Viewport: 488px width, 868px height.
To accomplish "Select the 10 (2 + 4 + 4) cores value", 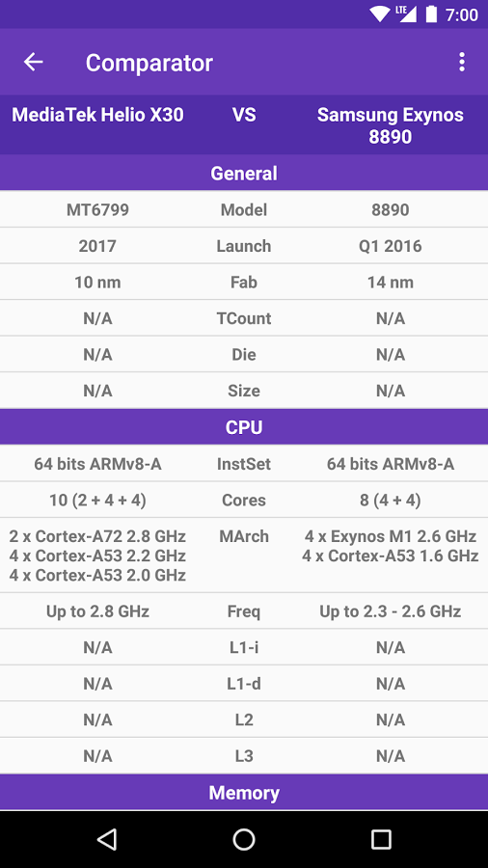I will pos(98,501).
